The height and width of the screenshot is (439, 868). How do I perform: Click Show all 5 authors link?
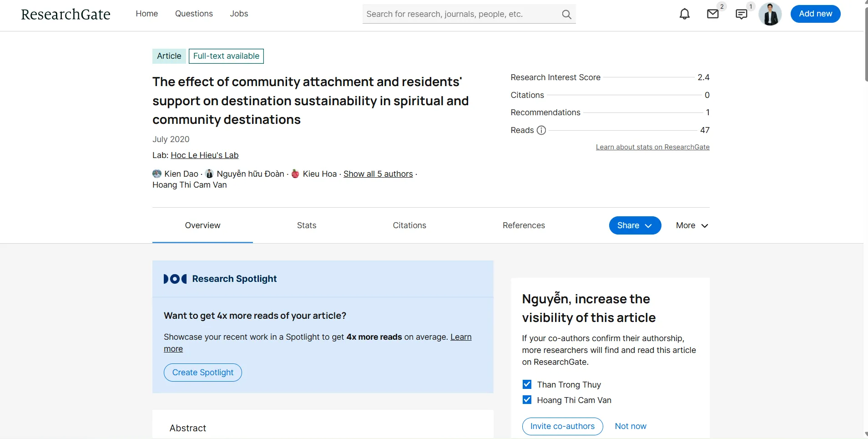tap(378, 174)
